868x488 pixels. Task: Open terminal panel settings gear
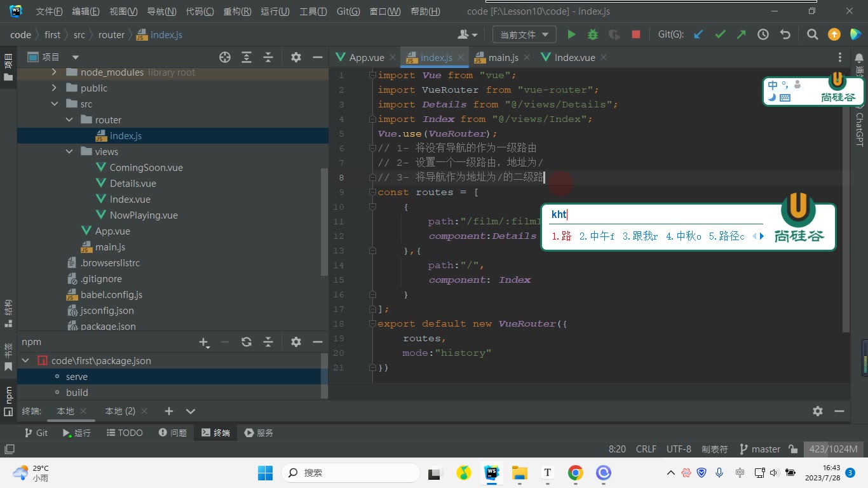tap(818, 411)
